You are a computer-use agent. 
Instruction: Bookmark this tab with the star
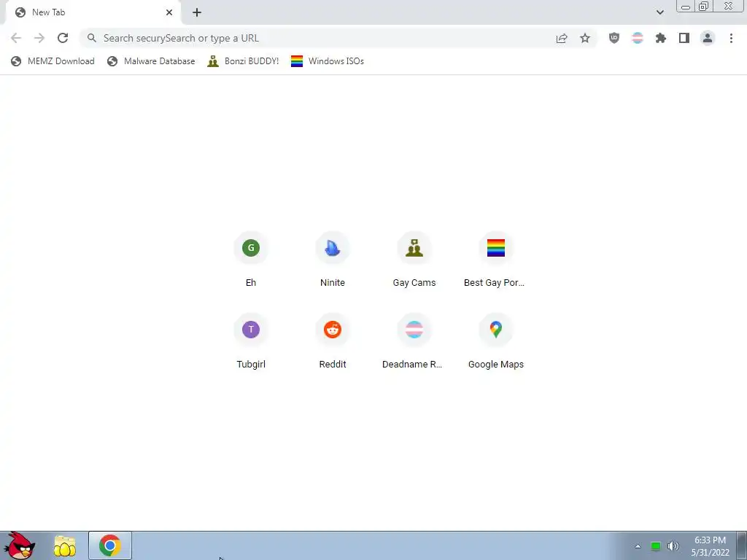click(585, 38)
